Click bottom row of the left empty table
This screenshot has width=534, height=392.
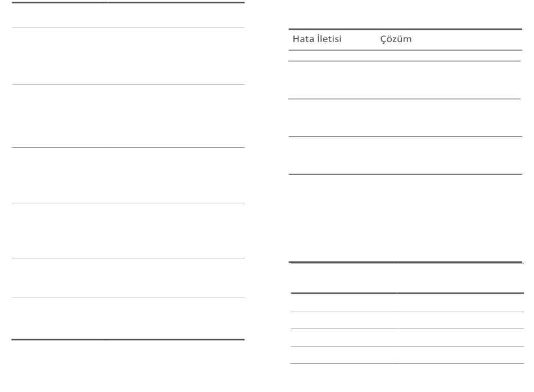128,318
